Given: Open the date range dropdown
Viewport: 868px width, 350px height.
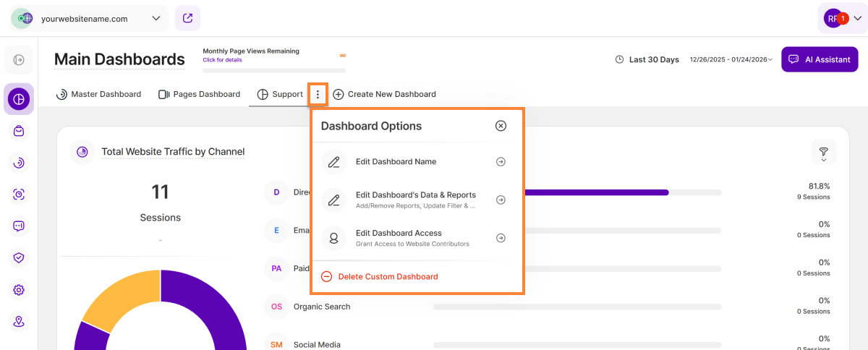Looking at the screenshot, I should click(731, 59).
